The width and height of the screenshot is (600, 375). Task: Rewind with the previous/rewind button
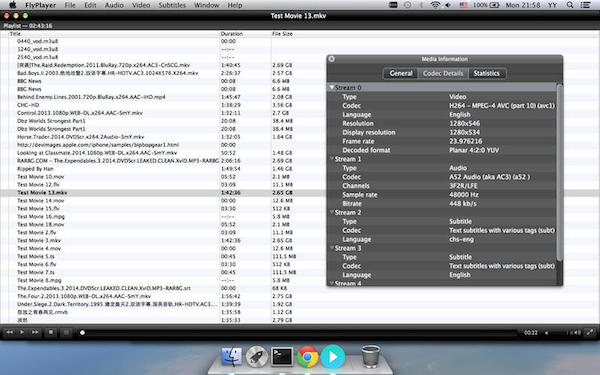pyautogui.click(x=10, y=333)
